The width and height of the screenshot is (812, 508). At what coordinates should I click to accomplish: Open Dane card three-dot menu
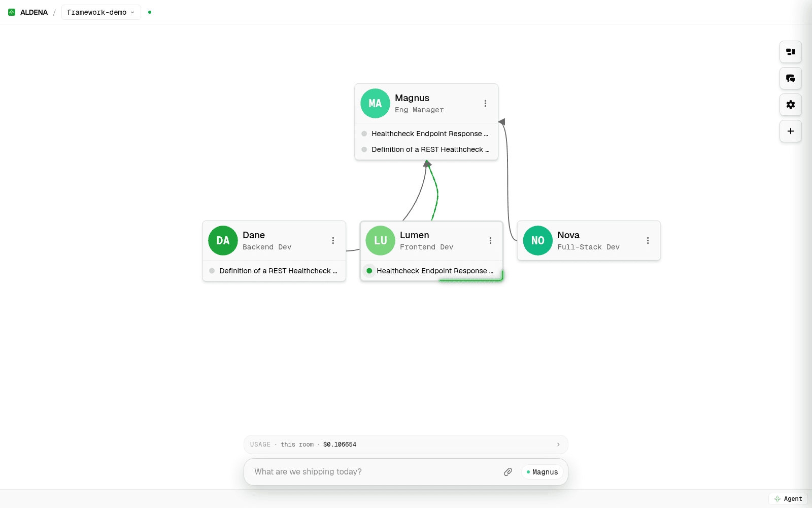[x=333, y=241]
